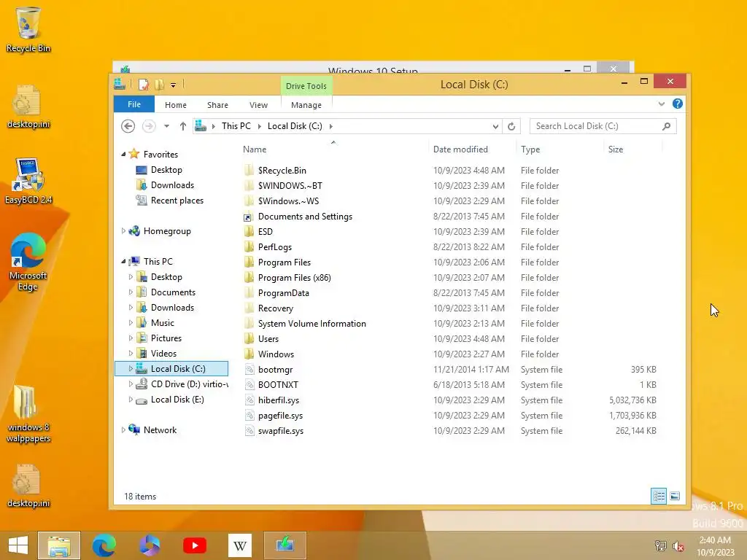The height and width of the screenshot is (560, 747).
Task: Sort by the Name column header
Action: click(x=333, y=149)
